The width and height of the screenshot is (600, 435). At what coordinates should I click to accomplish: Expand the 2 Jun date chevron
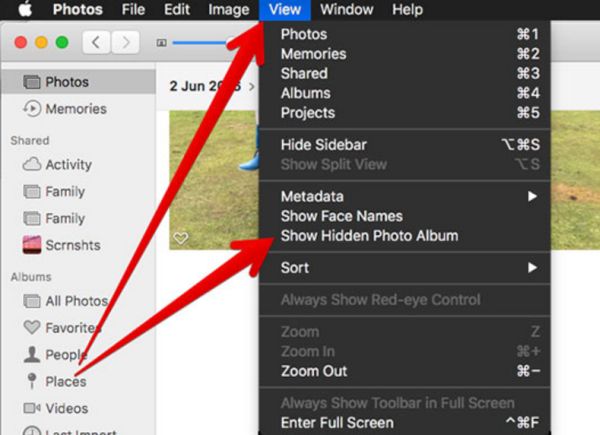[x=251, y=87]
